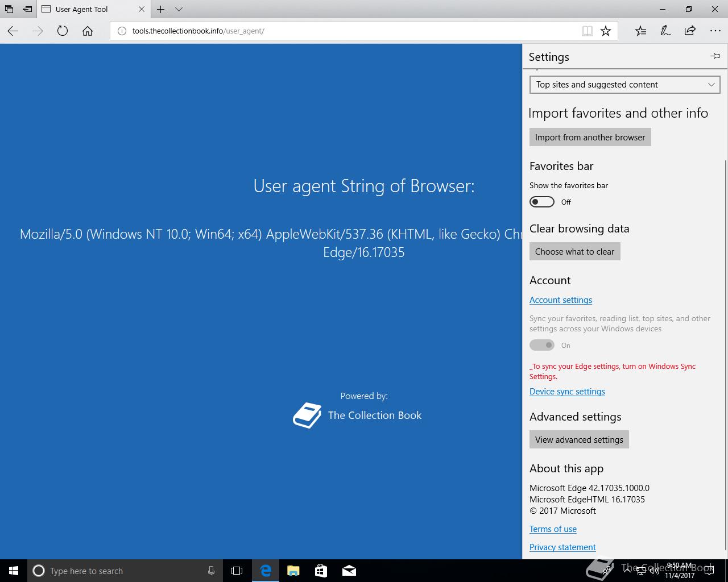
Task: Click Choose what to clear
Action: (574, 251)
